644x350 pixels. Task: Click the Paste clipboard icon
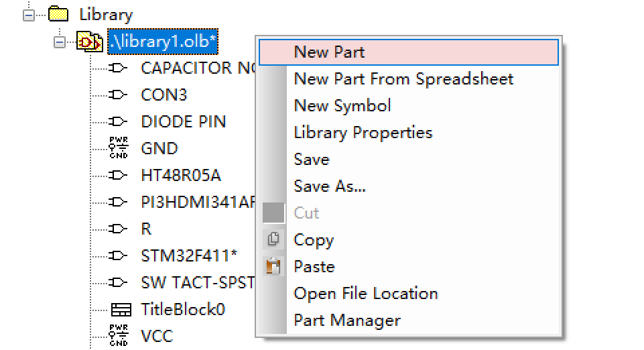coord(273,266)
